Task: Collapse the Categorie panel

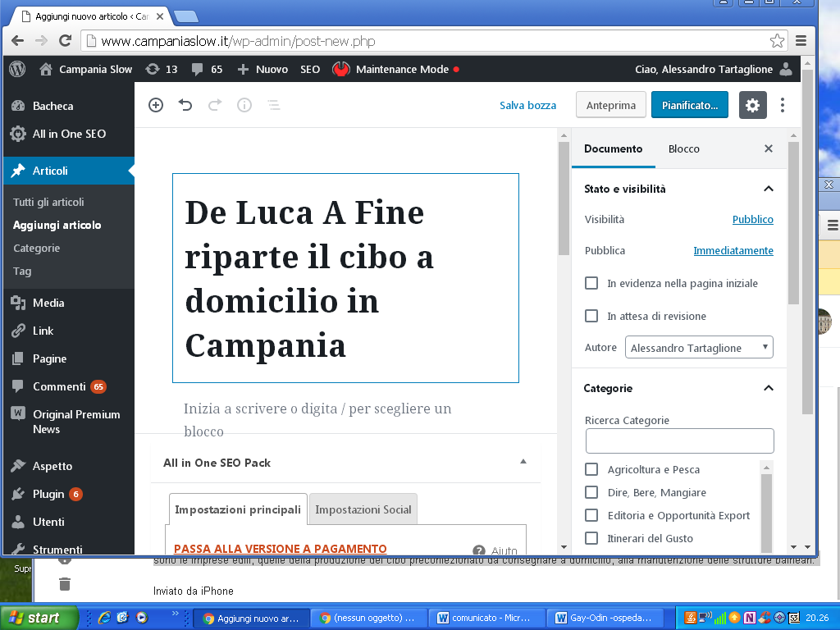Action: [769, 388]
